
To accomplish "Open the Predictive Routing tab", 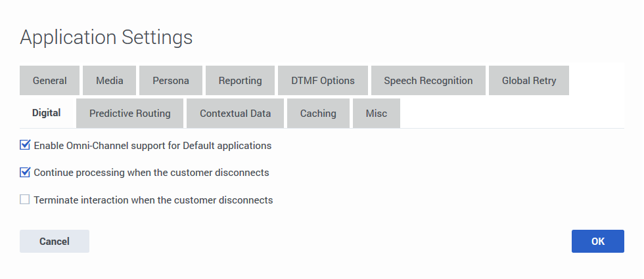I will (130, 113).
